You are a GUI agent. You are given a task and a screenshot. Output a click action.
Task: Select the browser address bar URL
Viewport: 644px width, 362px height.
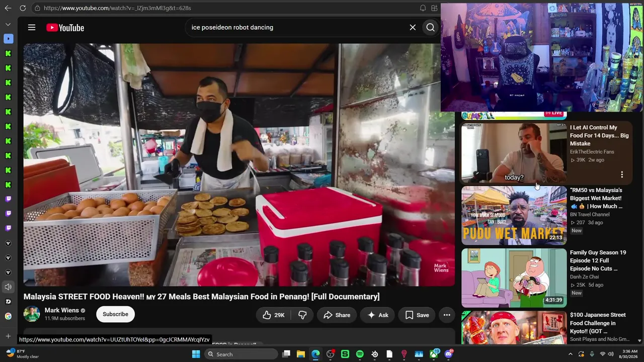coord(117,8)
